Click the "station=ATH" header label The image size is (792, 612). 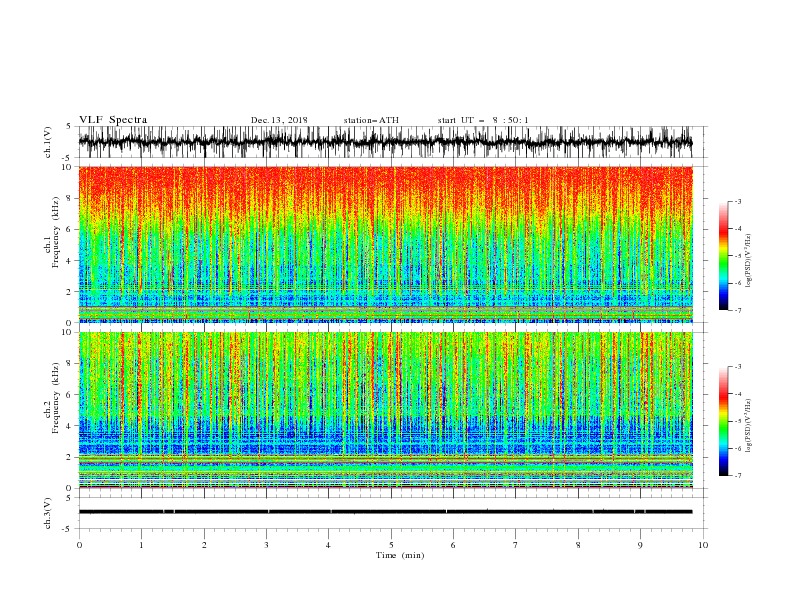point(371,120)
